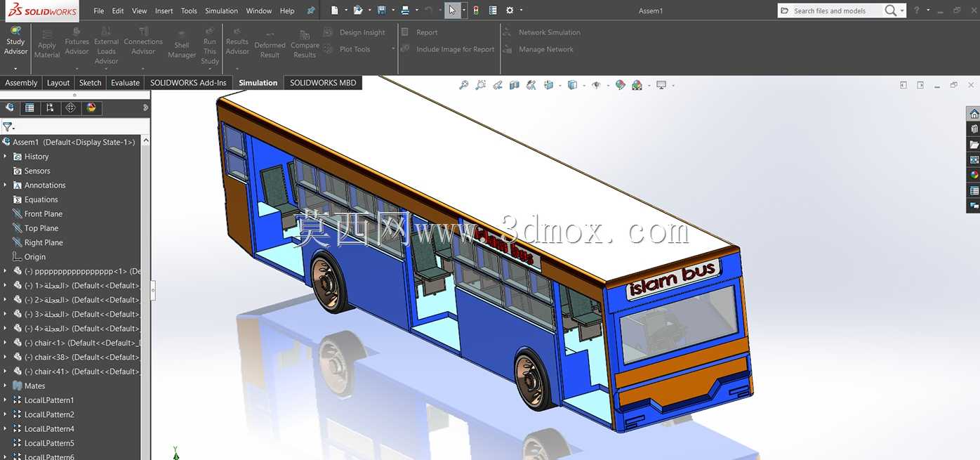Click the New document icon
The image size is (980, 460).
[x=335, y=11]
